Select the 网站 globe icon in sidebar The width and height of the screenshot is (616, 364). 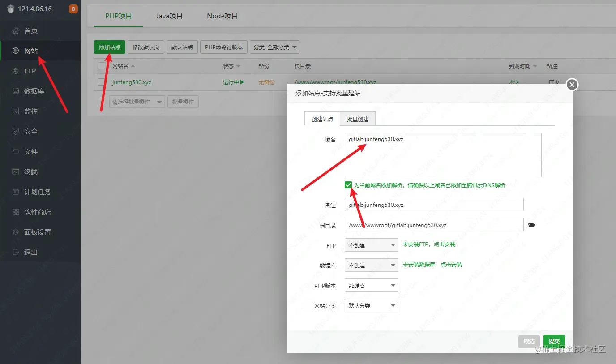tap(16, 51)
